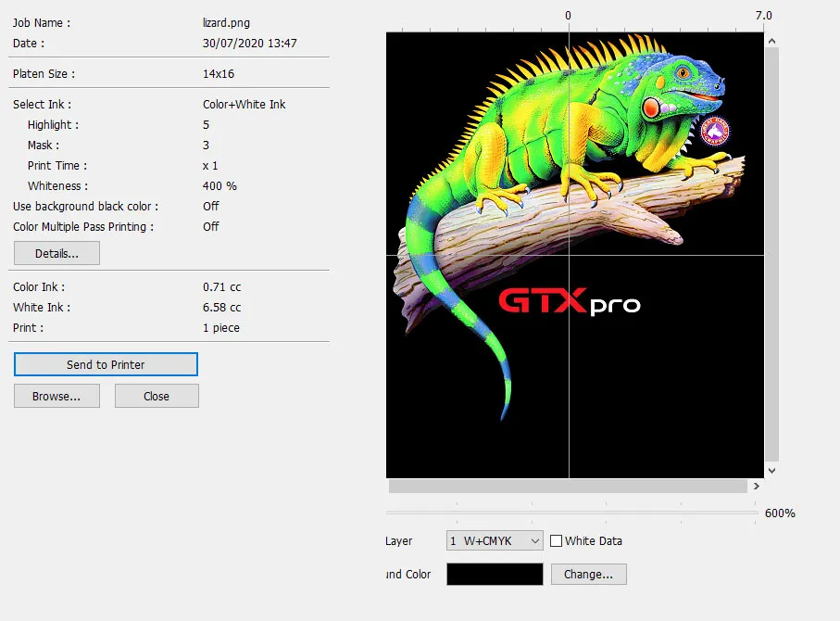Click the vertical scrollbar of the preview

coord(771,254)
